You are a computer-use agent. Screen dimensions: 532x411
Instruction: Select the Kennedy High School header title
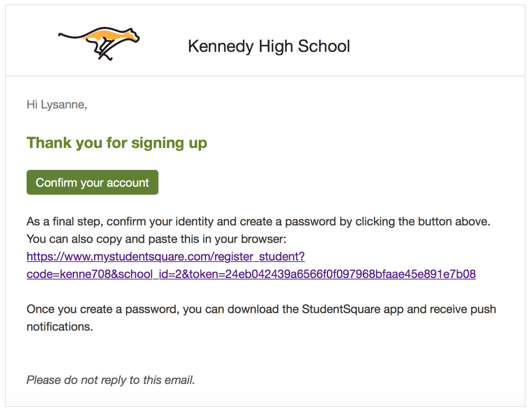[269, 46]
